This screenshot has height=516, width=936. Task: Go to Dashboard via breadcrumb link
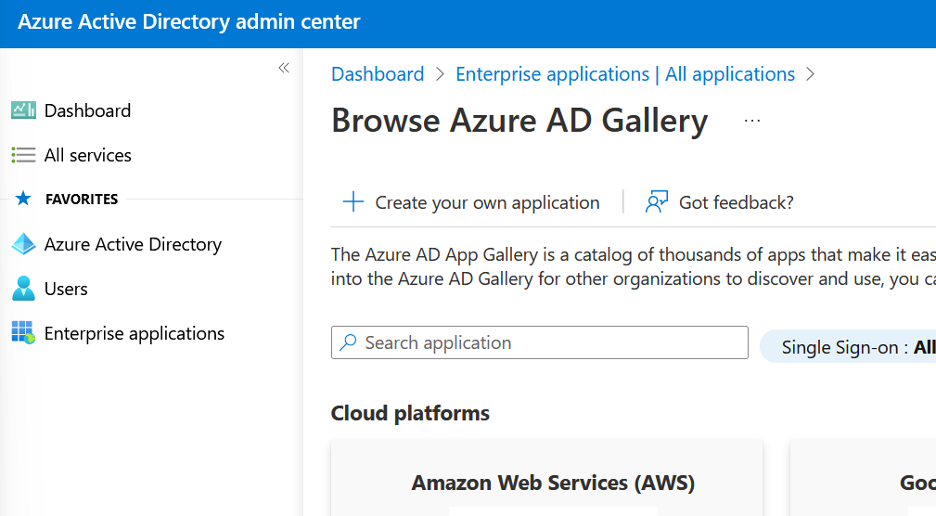(x=377, y=74)
